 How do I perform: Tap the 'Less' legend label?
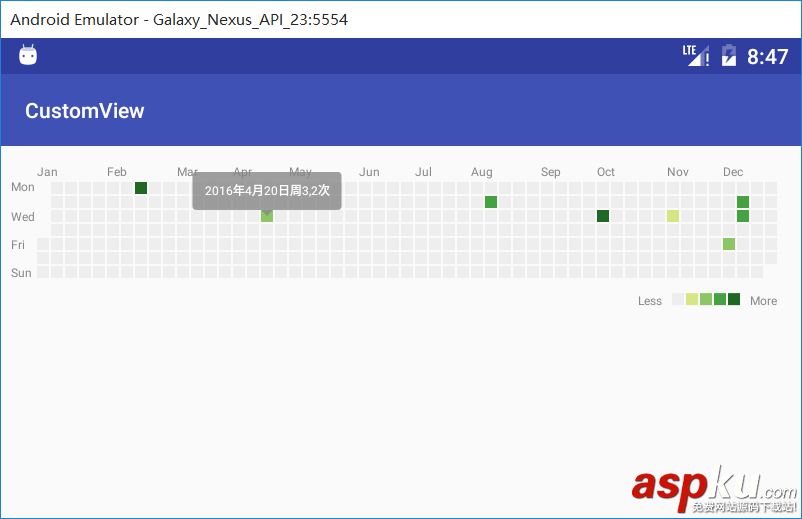pos(650,301)
